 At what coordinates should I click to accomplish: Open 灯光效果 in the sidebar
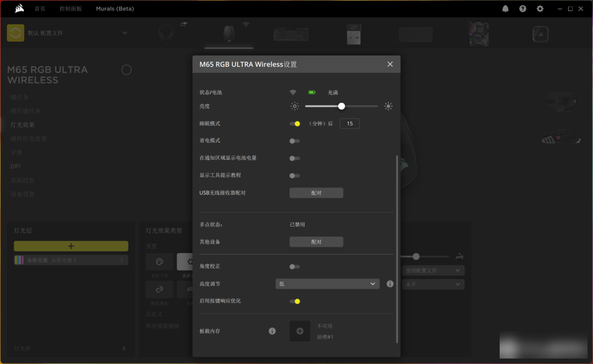(x=23, y=125)
